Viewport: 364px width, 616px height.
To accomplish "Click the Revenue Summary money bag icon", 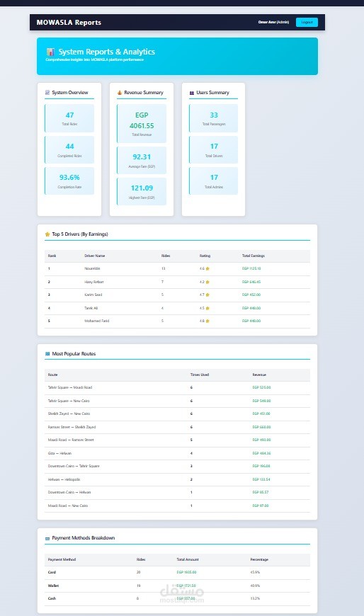I will click(120, 93).
